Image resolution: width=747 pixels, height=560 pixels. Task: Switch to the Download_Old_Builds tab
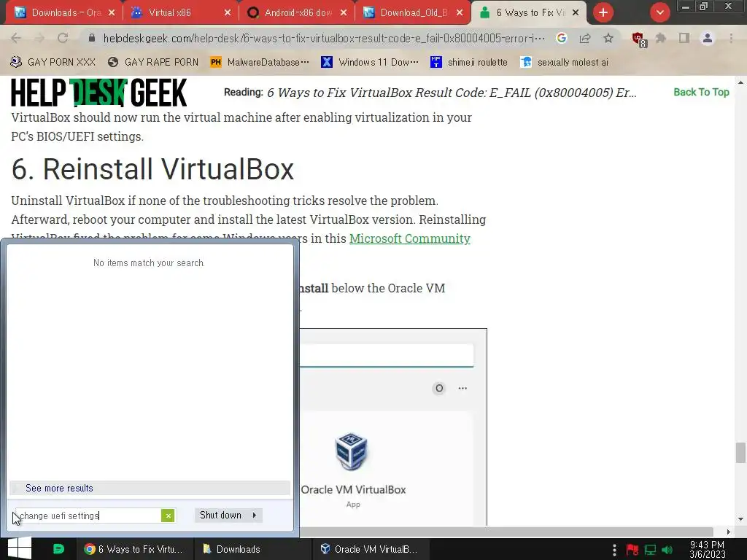click(414, 12)
